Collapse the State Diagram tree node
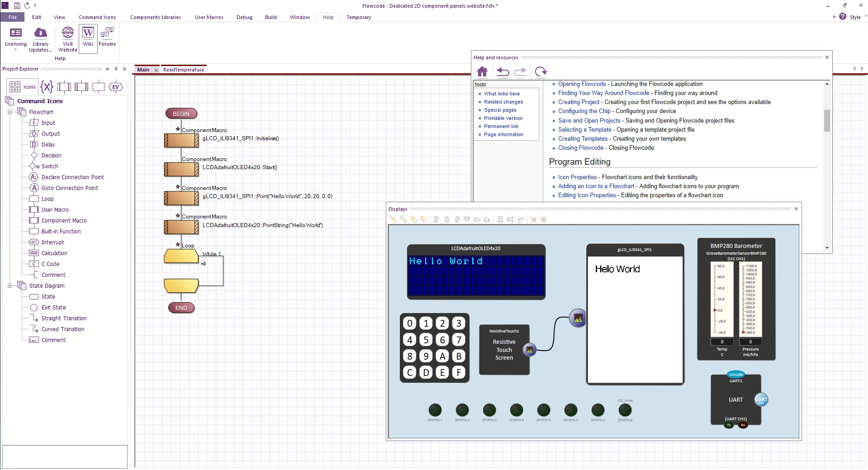 (9, 285)
